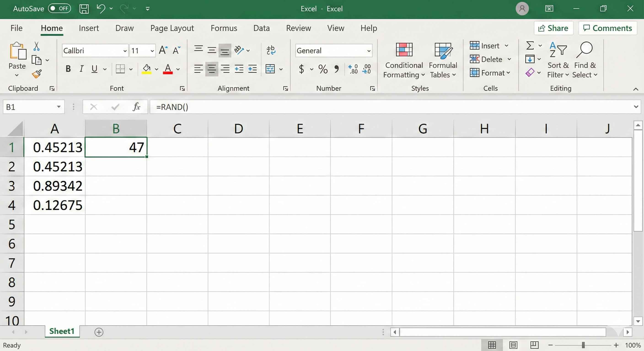Toggle the AutoSave switch

[x=59, y=8]
